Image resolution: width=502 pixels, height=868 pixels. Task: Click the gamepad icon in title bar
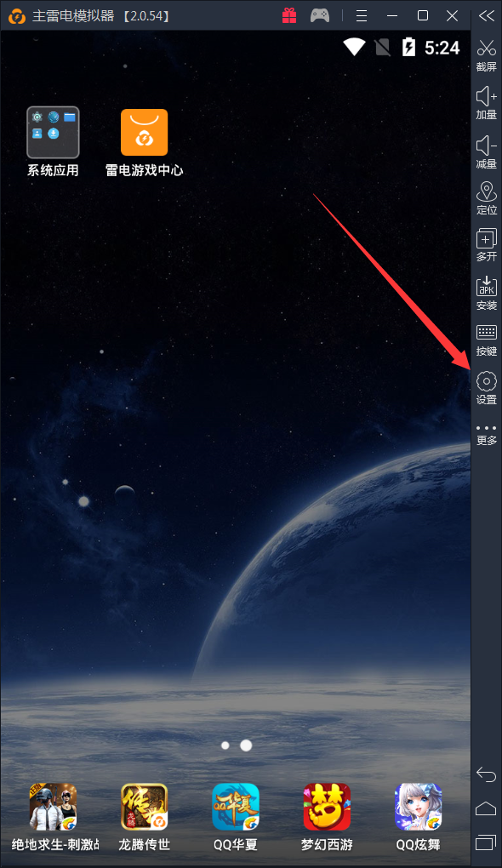(320, 15)
